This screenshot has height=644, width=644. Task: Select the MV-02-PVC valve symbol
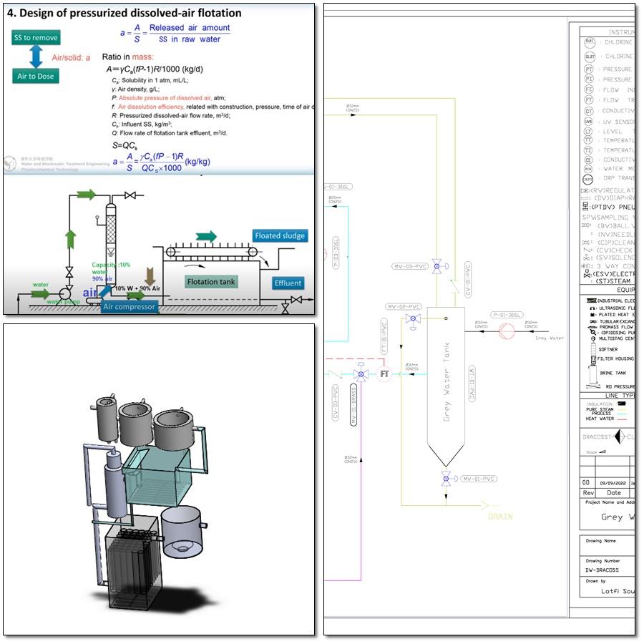click(413, 318)
